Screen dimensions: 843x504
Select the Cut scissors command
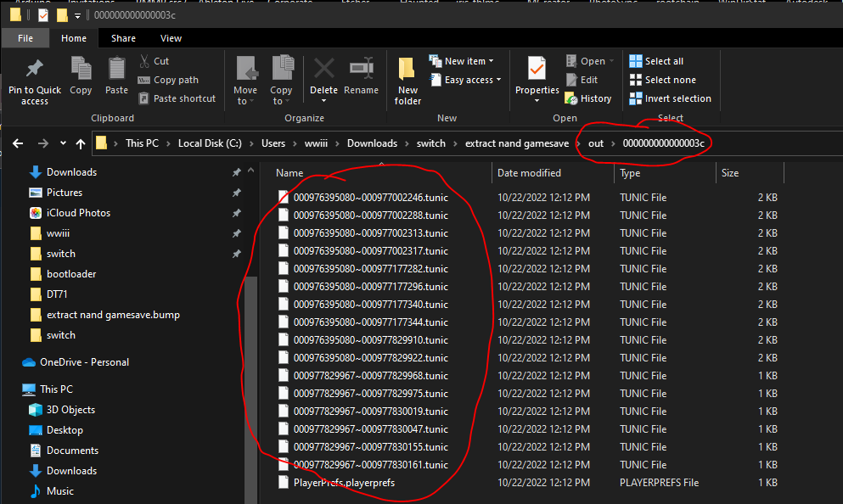click(x=155, y=61)
